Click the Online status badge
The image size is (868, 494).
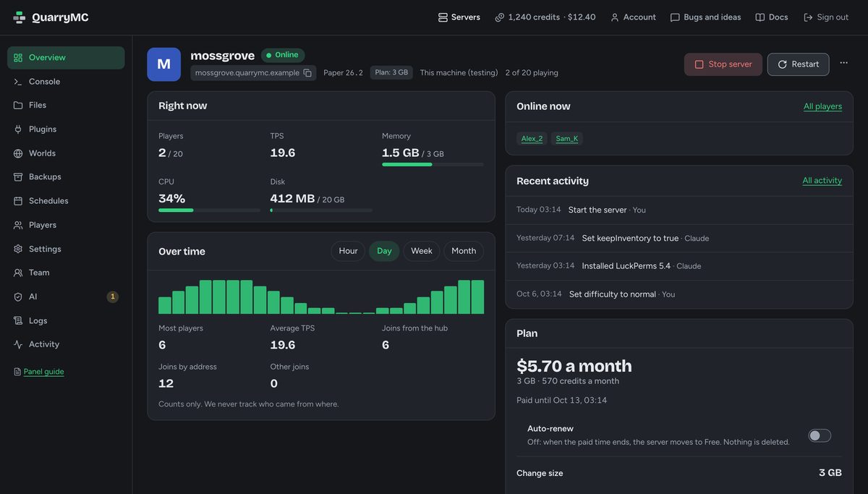point(283,55)
